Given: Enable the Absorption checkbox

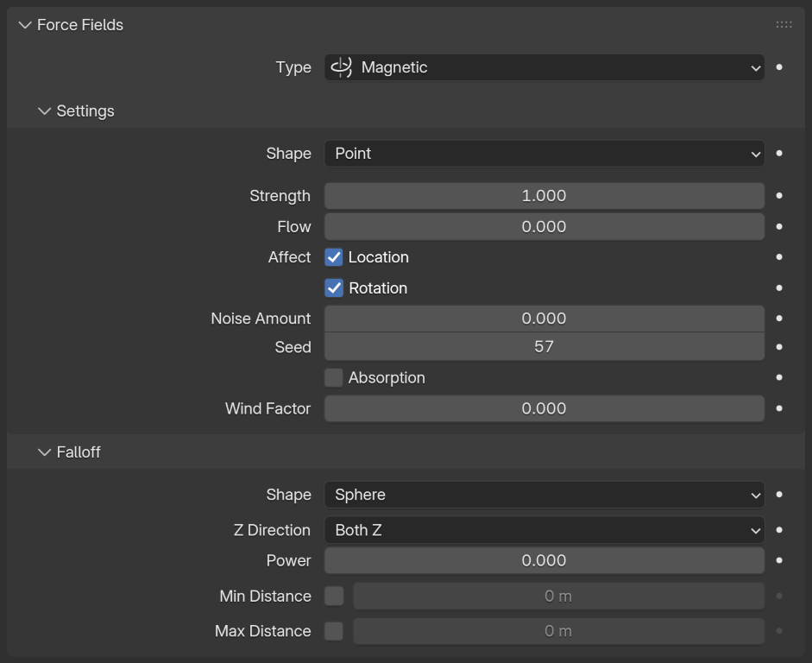Looking at the screenshot, I should point(334,377).
